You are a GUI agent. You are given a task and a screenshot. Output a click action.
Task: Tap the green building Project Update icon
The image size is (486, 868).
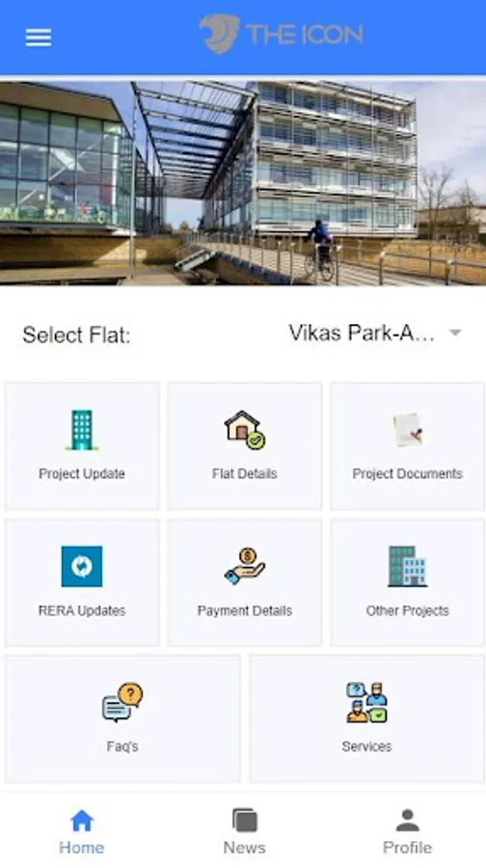click(82, 429)
